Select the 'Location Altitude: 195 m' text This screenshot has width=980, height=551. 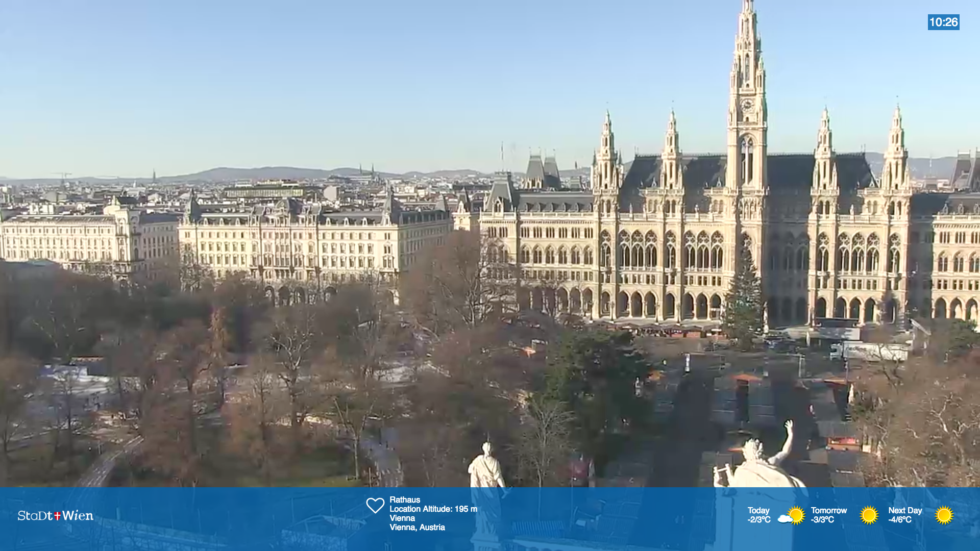(x=433, y=509)
